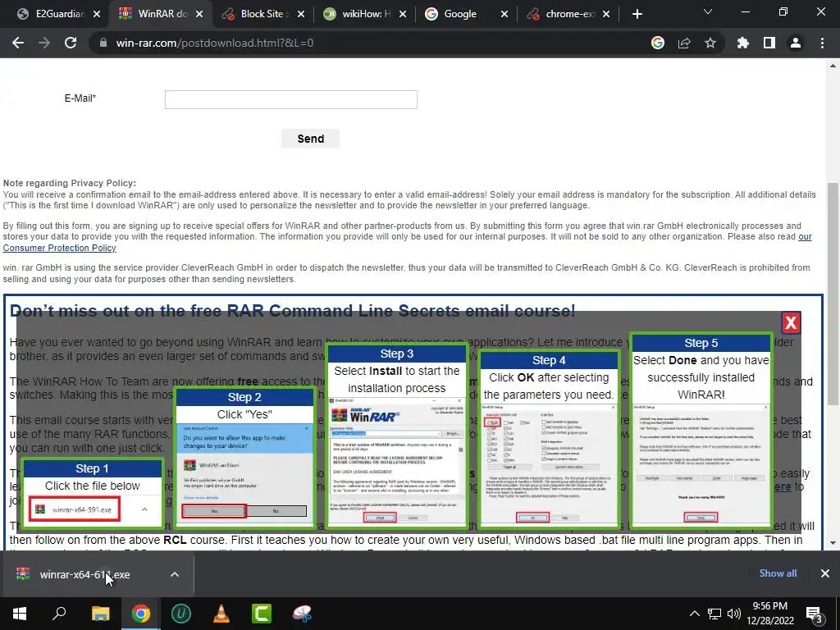Image resolution: width=840 pixels, height=630 pixels.
Task: Open the green Camtasia taskbar icon
Action: click(262, 614)
